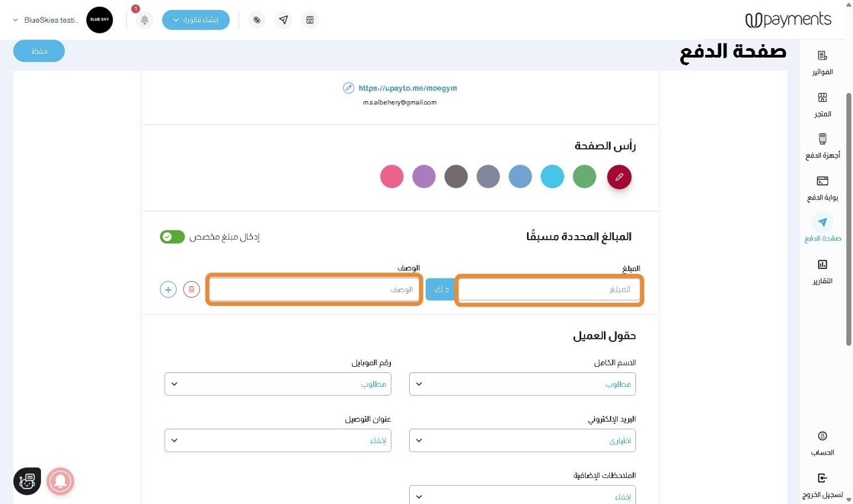This screenshot has height=504, width=853.
Task: Expand the الاسم الكامل dropdown
Action: (x=522, y=384)
